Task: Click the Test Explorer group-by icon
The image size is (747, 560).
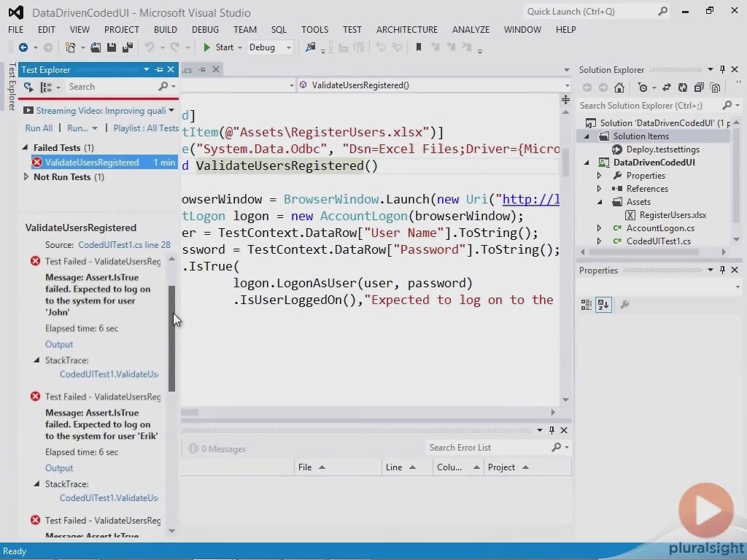Action: [x=46, y=87]
